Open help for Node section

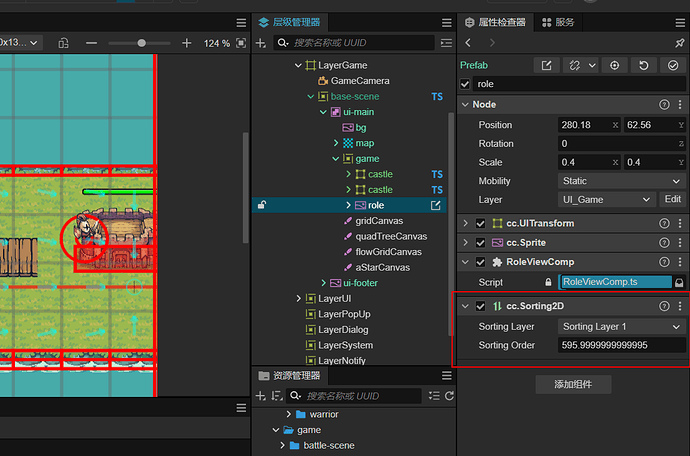664,105
